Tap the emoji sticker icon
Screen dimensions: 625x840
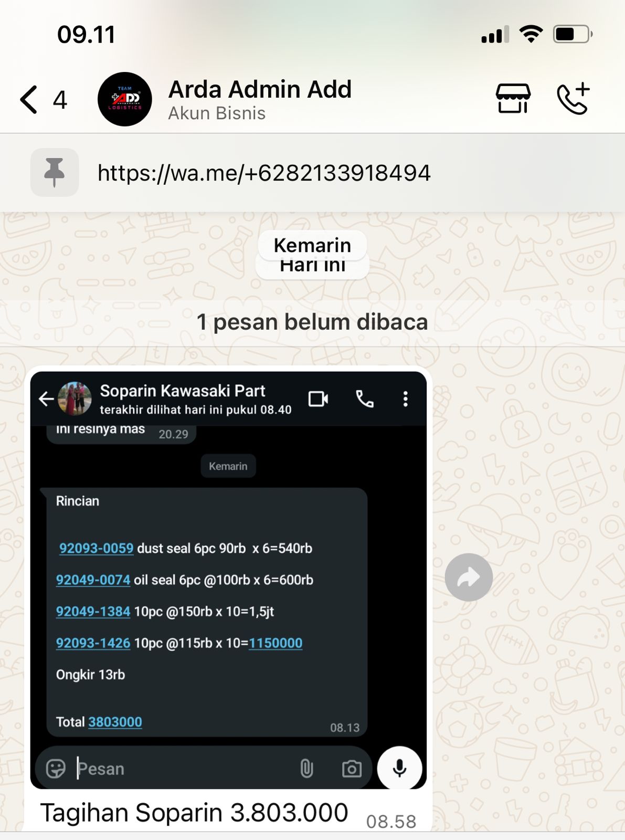pos(56,769)
